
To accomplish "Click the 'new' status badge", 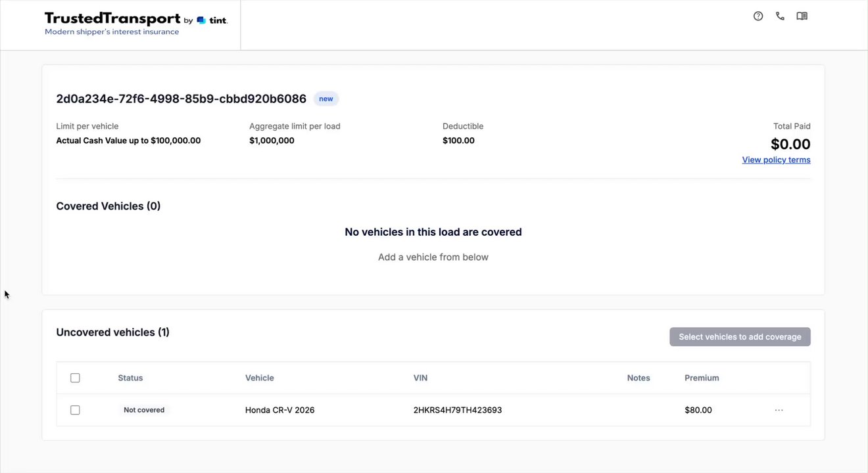I will point(326,99).
